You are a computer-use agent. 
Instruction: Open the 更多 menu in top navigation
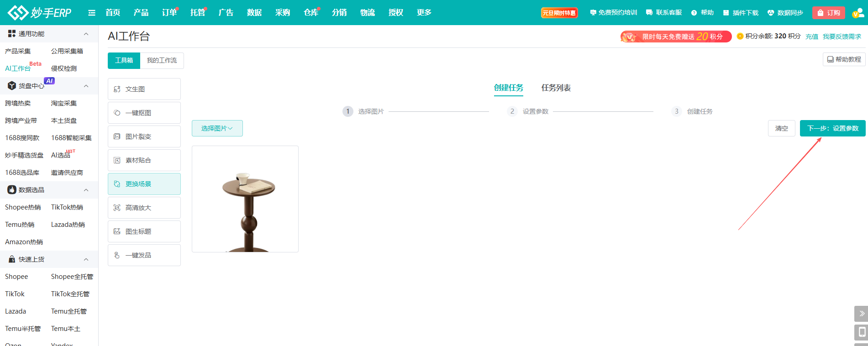pyautogui.click(x=424, y=13)
